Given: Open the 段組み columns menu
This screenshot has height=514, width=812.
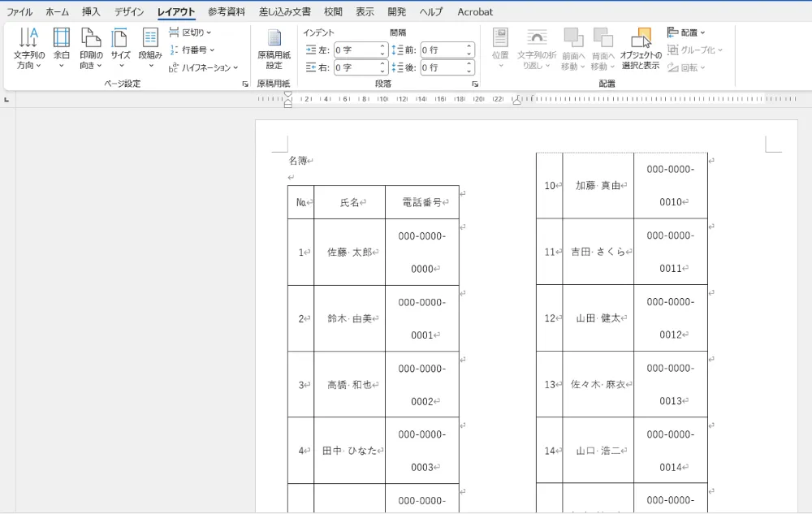Looking at the screenshot, I should tap(150, 48).
